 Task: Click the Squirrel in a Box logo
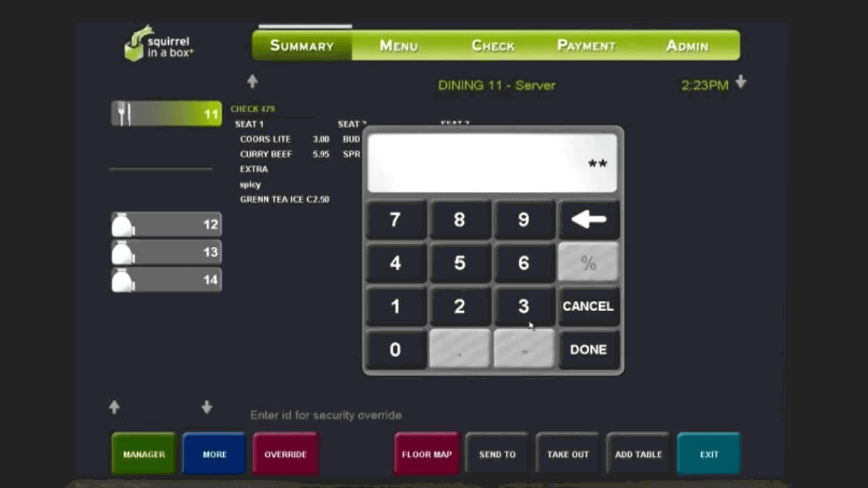pyautogui.click(x=157, y=45)
